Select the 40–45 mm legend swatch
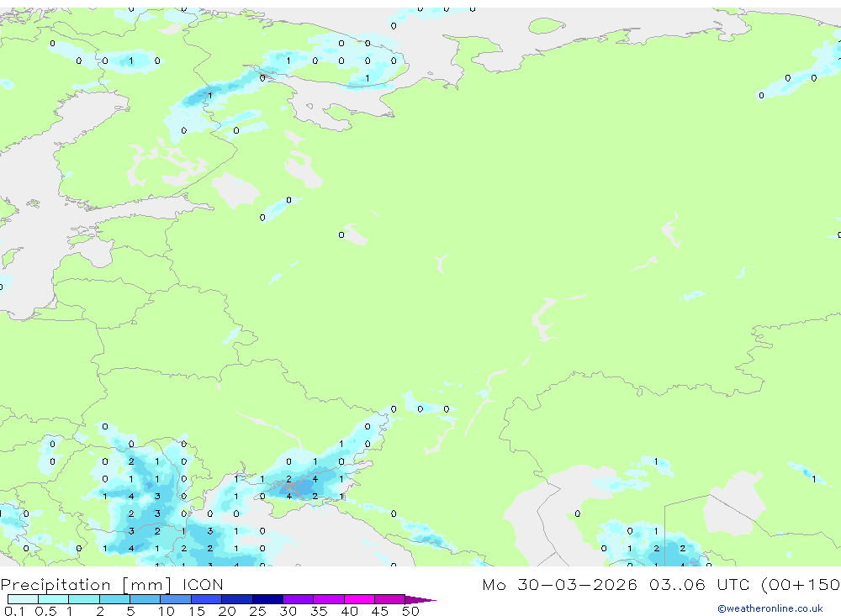The height and width of the screenshot is (616, 841). pos(359,599)
